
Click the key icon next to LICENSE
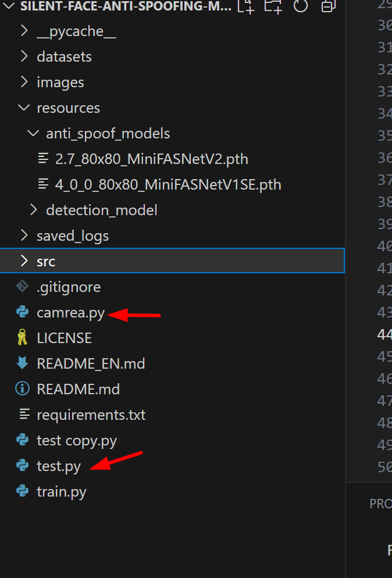pyautogui.click(x=23, y=338)
